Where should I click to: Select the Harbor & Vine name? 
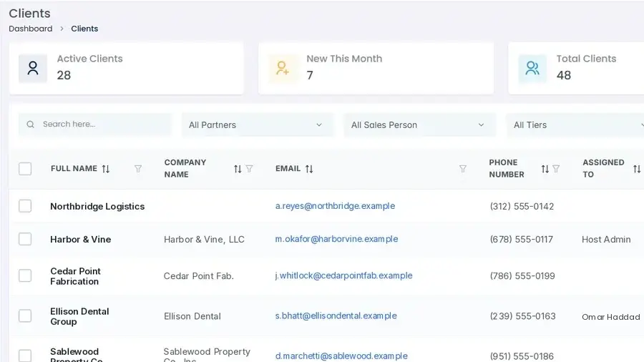pyautogui.click(x=80, y=239)
